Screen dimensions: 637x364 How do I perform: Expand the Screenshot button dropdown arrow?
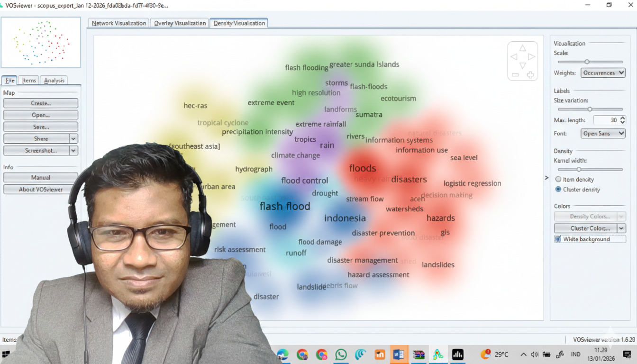coord(73,151)
